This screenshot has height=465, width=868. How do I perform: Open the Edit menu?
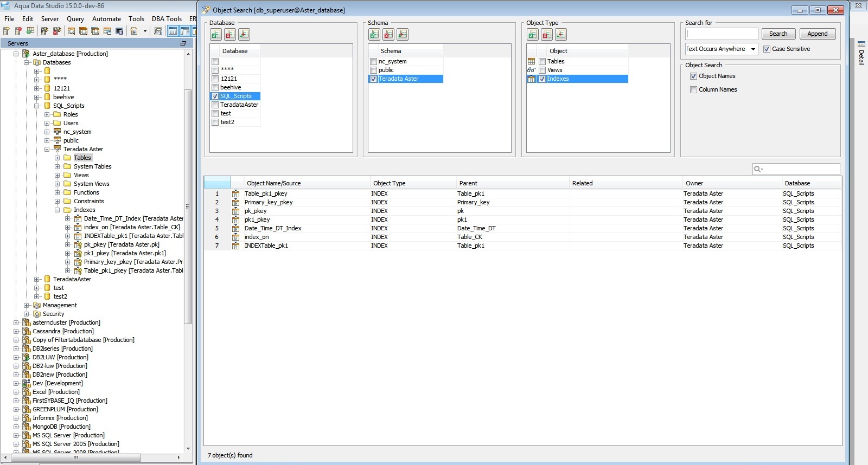(x=28, y=18)
